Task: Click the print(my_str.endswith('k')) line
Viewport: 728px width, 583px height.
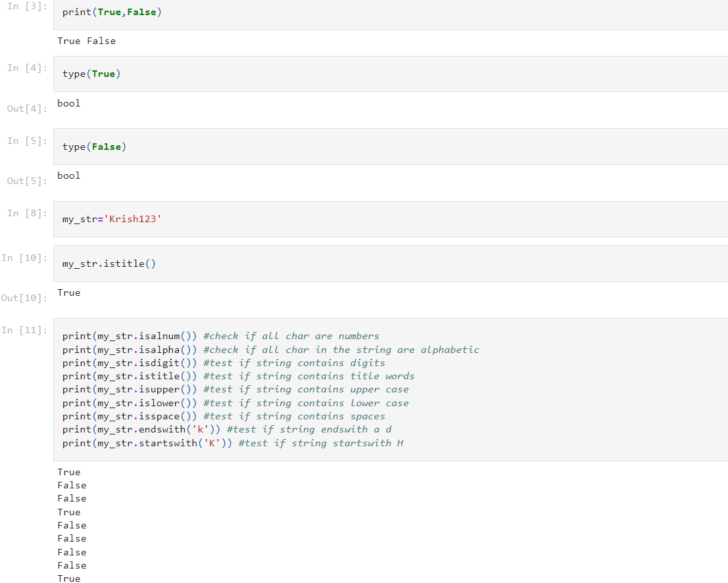Action: point(141,430)
